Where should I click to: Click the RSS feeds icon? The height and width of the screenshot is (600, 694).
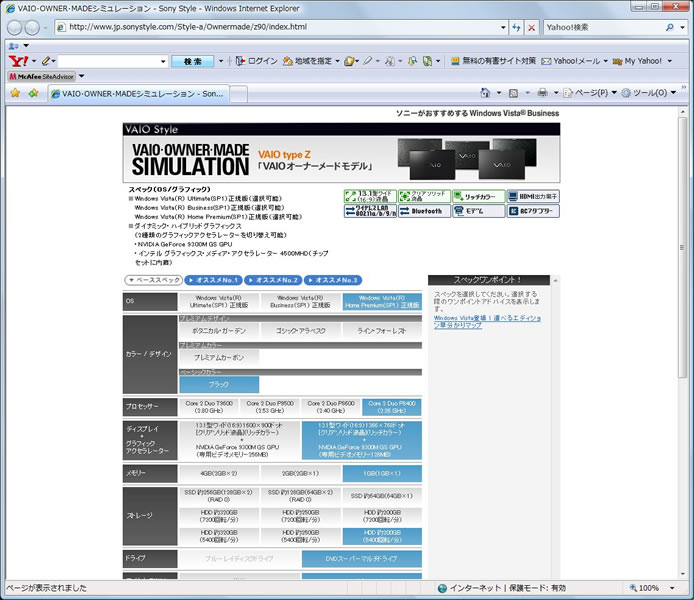(513, 93)
